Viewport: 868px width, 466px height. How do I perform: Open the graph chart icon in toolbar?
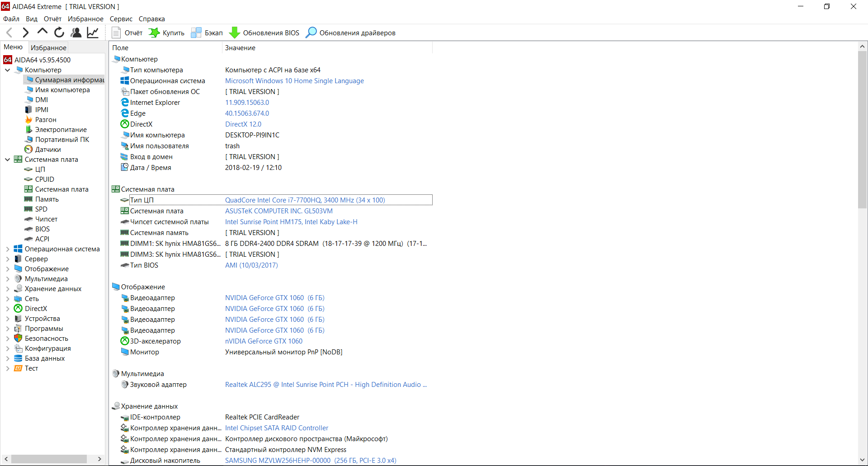(x=93, y=33)
